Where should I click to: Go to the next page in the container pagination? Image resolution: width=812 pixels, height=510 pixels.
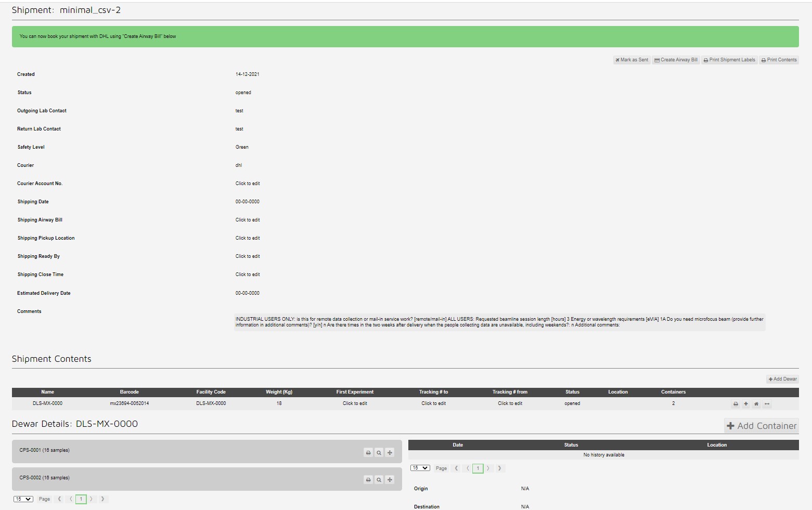91,499
